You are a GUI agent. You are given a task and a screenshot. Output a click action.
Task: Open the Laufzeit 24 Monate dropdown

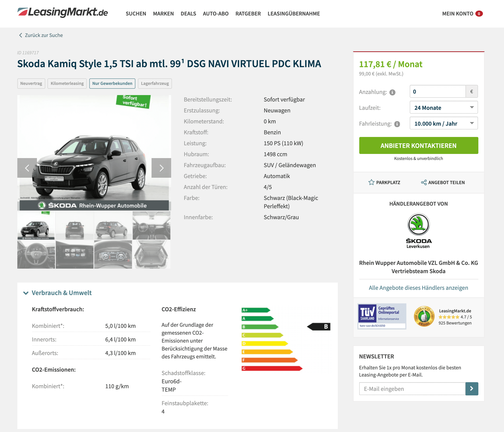point(444,107)
